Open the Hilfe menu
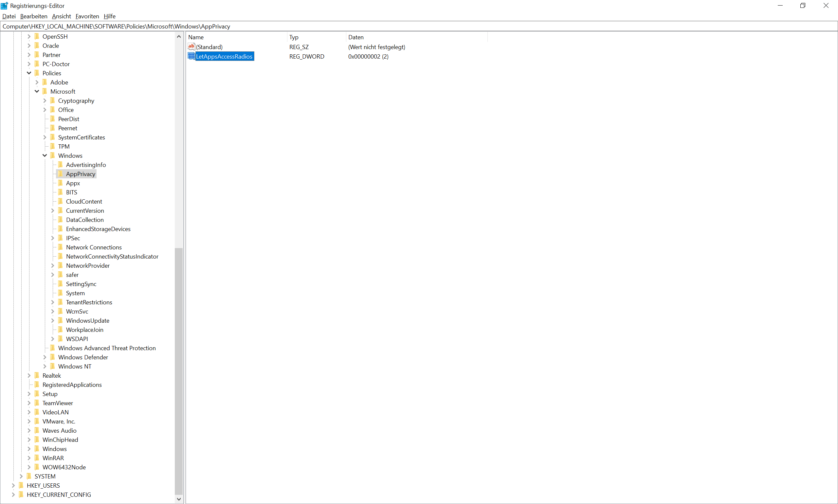This screenshot has height=504, width=838. 110,16
